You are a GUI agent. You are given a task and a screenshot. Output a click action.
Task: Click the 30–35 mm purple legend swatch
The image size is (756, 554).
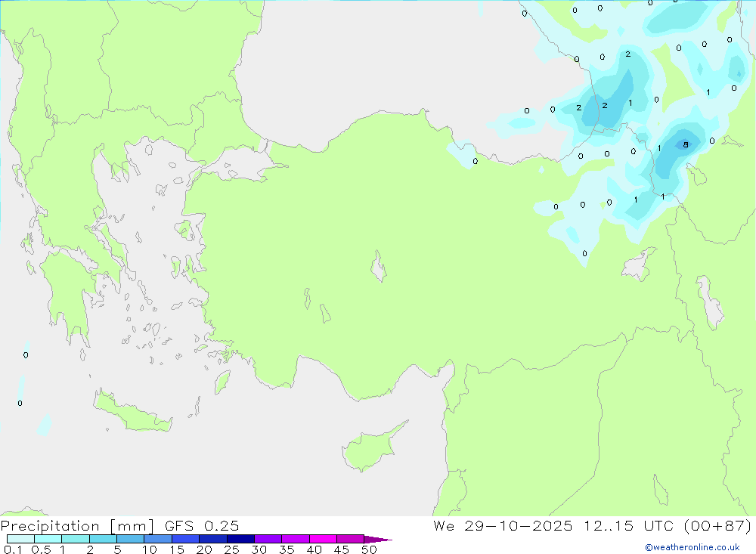[268, 539]
